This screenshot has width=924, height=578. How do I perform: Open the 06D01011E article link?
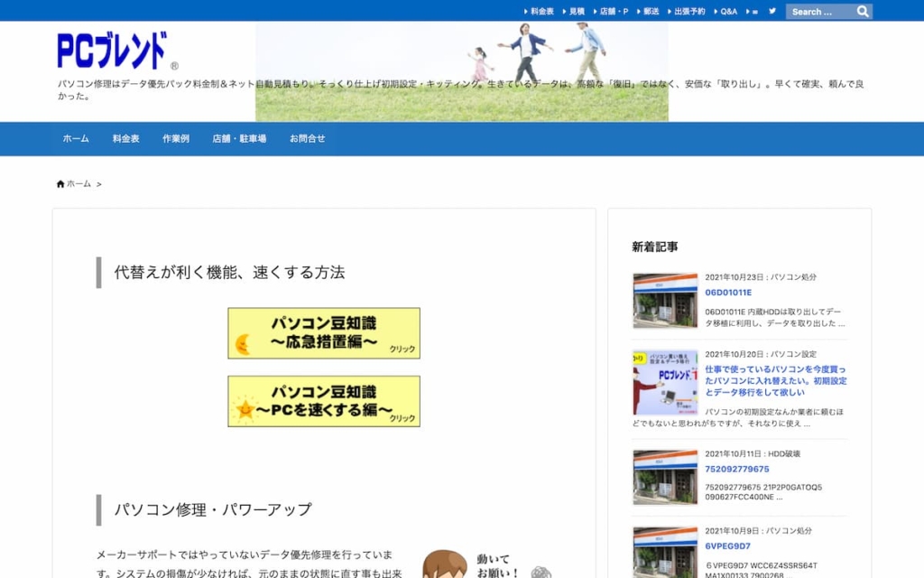(730, 293)
